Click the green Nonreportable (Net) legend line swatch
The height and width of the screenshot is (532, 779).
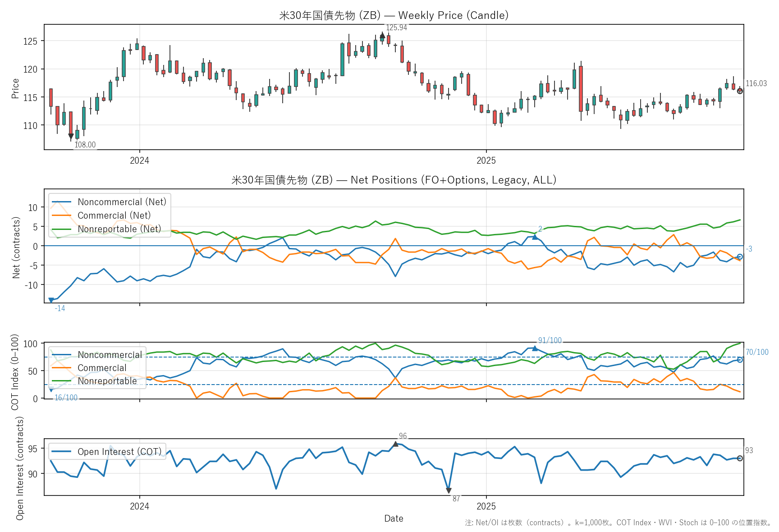(62, 229)
